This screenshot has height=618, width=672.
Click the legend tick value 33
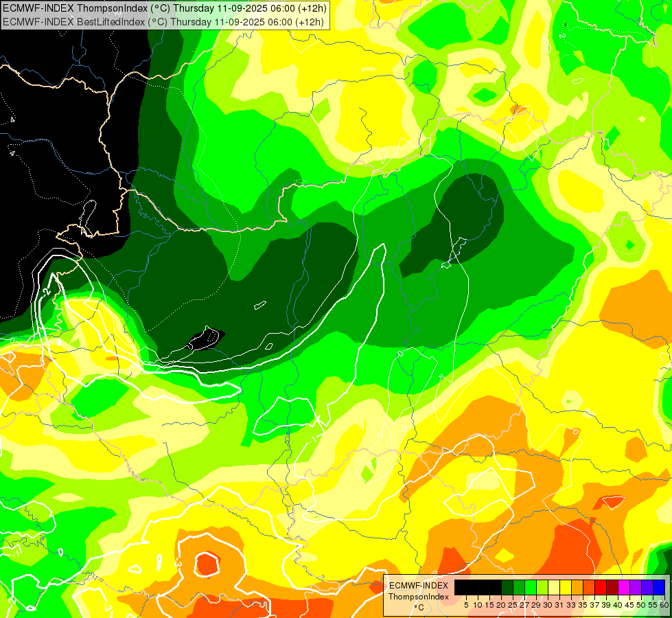pos(571,605)
